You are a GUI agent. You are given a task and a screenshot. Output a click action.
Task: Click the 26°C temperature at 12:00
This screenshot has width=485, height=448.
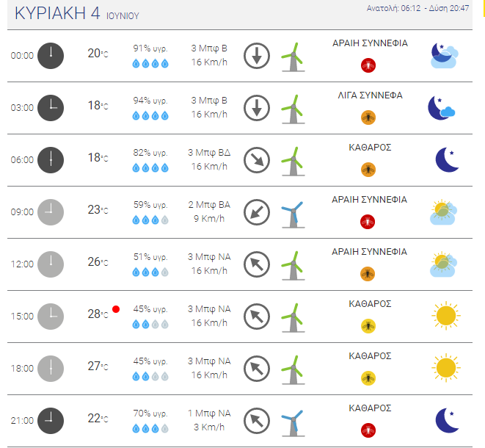click(x=98, y=262)
